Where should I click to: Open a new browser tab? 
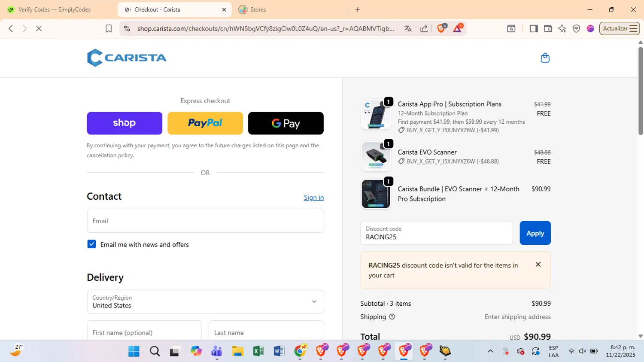pos(358,9)
